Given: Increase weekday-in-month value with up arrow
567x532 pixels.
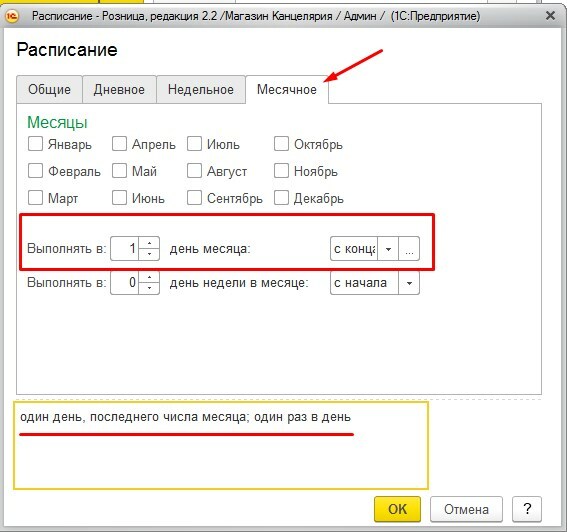Looking at the screenshot, I should coord(149,277).
